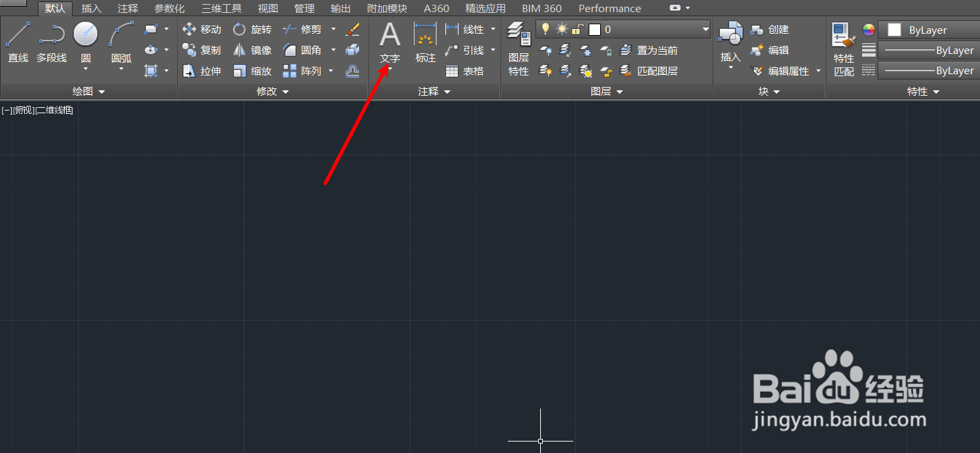Click 置为当前 (Make Current) layer button
980x453 pixels.
tap(649, 51)
